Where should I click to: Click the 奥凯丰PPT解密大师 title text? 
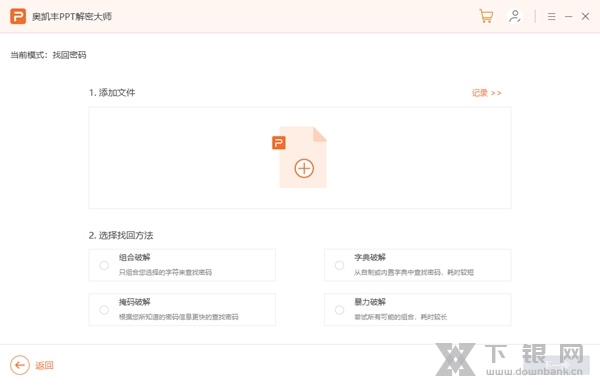(72, 16)
